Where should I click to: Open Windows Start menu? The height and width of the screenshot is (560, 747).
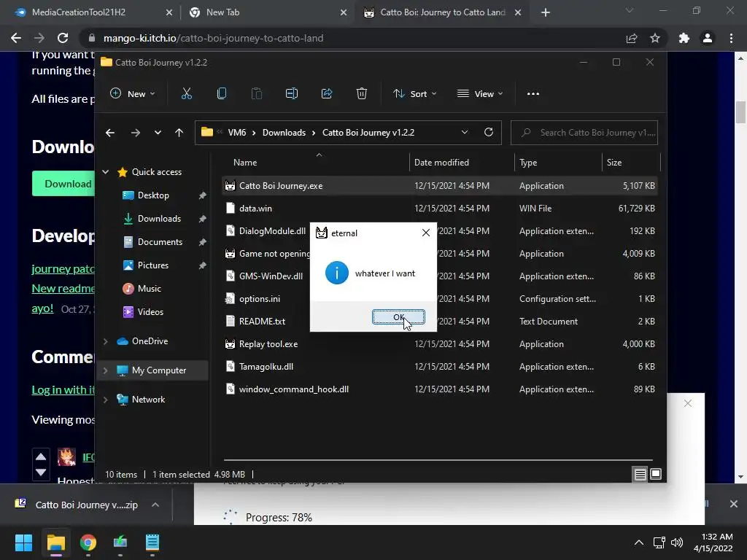[x=23, y=542]
